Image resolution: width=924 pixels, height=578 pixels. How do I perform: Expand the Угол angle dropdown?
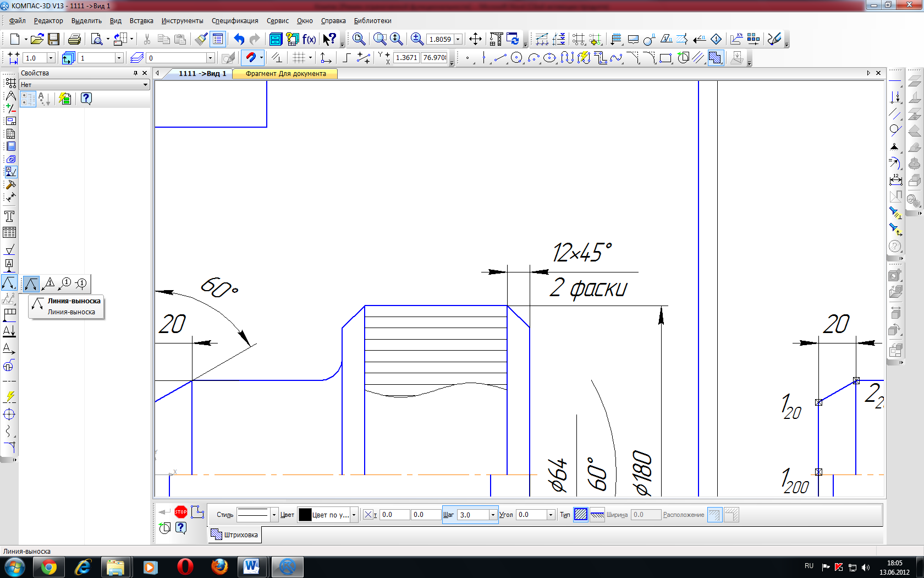pos(551,515)
